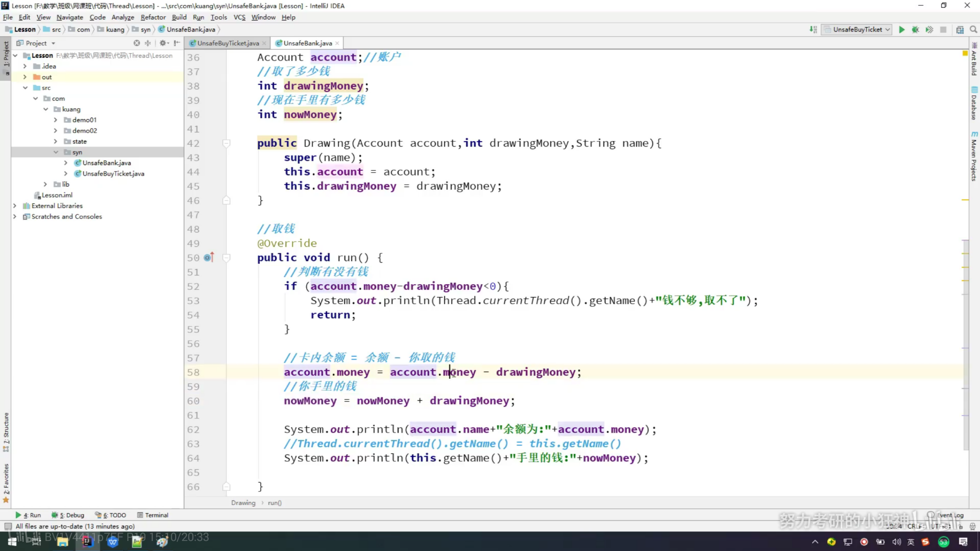Toggle fold marker at line 66

pyautogui.click(x=226, y=487)
